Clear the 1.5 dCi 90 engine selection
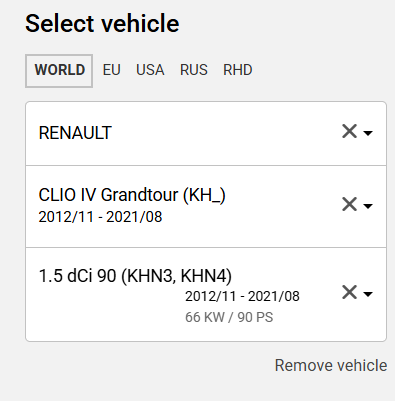 349,292
